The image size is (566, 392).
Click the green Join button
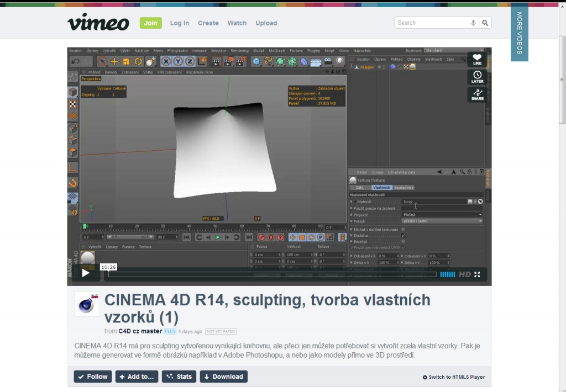click(x=150, y=23)
